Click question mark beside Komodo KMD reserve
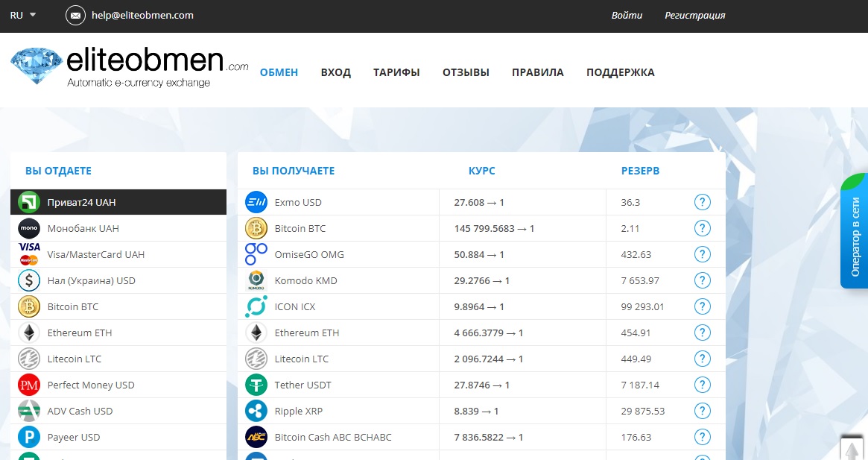The image size is (868, 460). [702, 280]
